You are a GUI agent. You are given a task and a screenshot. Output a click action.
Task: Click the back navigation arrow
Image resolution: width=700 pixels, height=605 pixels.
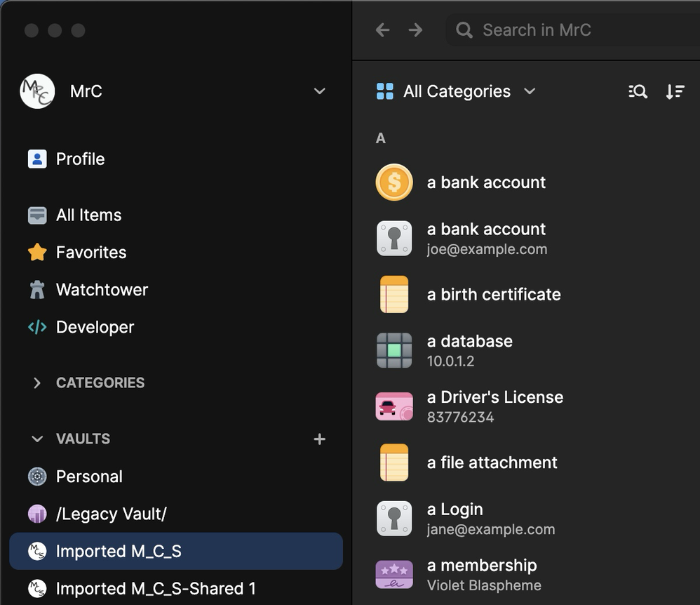(382, 30)
